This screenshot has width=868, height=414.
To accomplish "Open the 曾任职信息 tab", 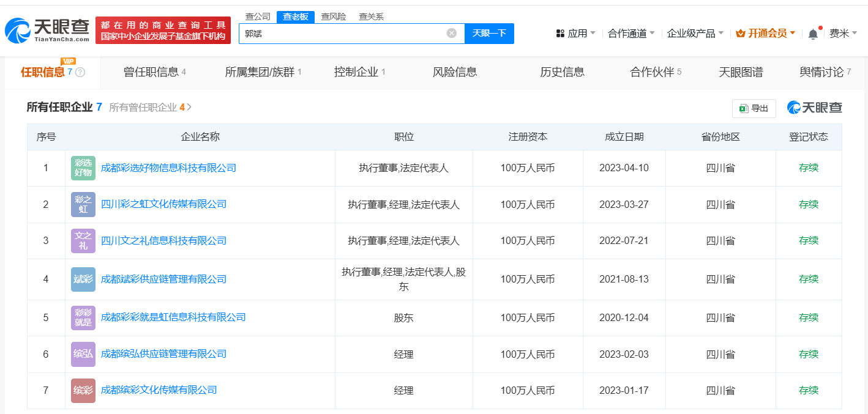I will [155, 72].
